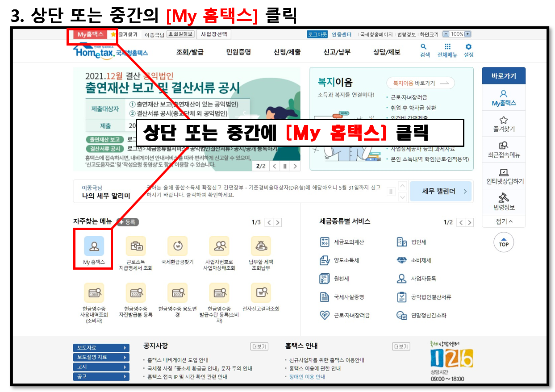Screen dimensions: 555x392
Task: Click 복지이음 바로가기 button
Action: [420, 83]
